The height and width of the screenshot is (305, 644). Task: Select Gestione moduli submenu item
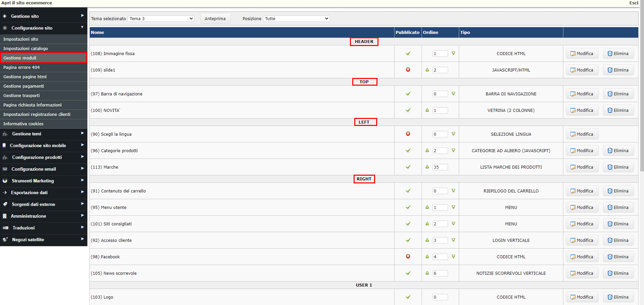pyautogui.click(x=44, y=58)
